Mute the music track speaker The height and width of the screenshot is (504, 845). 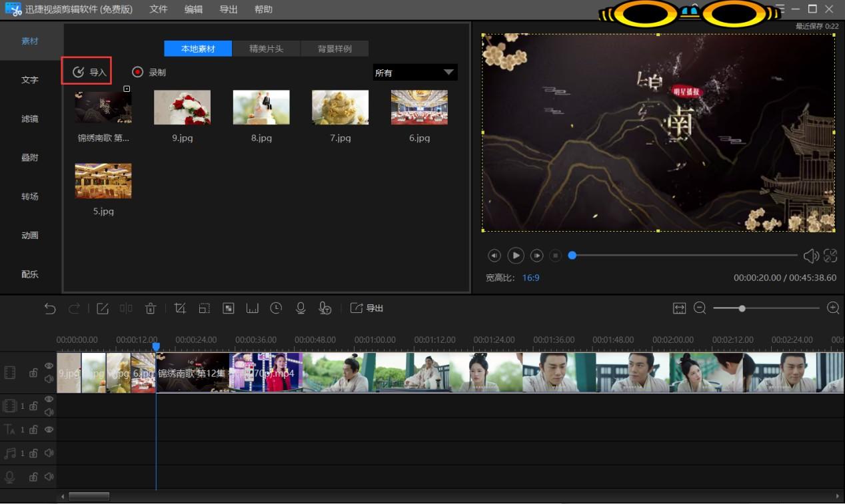[49, 453]
